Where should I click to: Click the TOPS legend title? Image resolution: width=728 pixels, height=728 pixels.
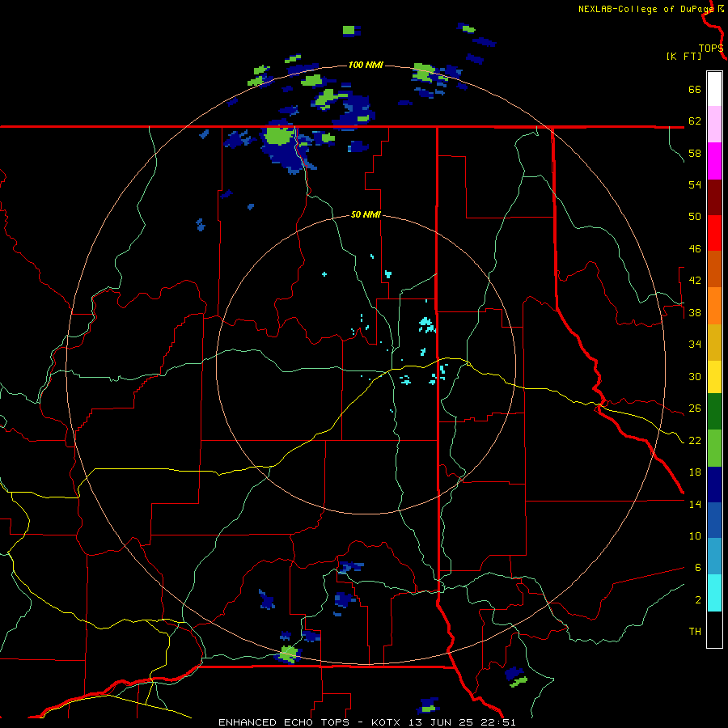[x=711, y=49]
